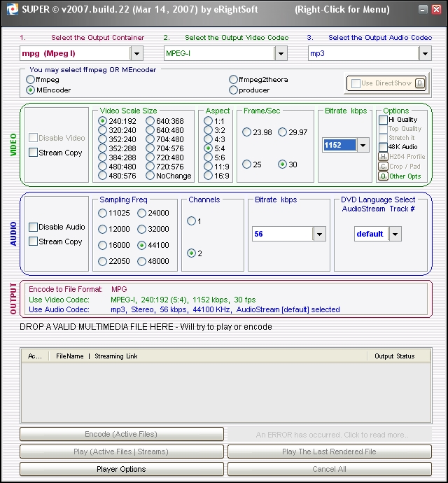Click the 56 audio bitrate field
This screenshot has width=448, height=483.
point(283,234)
